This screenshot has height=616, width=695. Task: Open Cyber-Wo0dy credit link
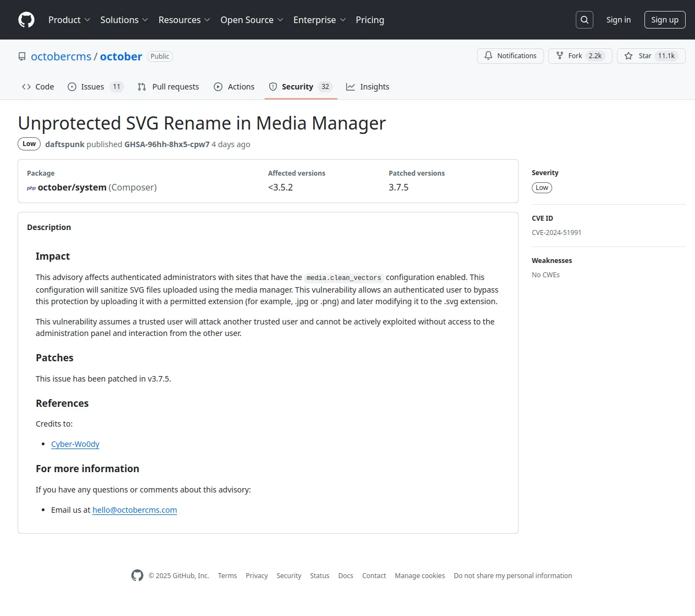[x=75, y=444]
